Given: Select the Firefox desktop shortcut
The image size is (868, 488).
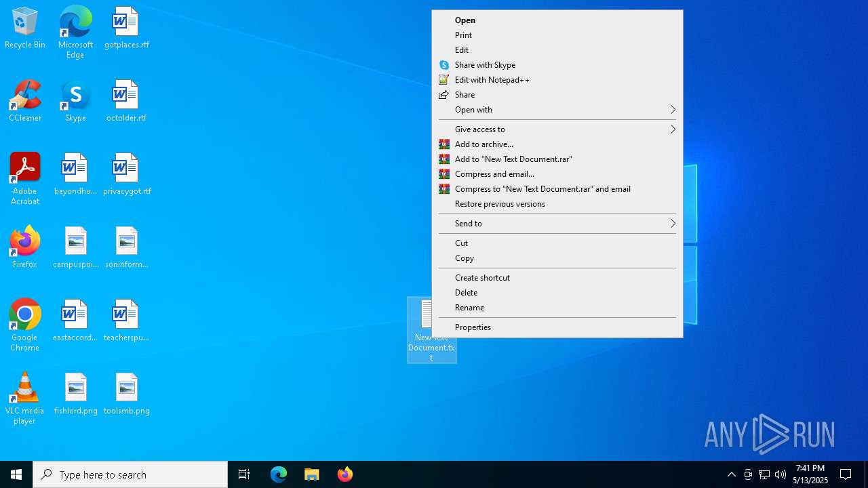Looking at the screenshot, I should (x=25, y=248).
